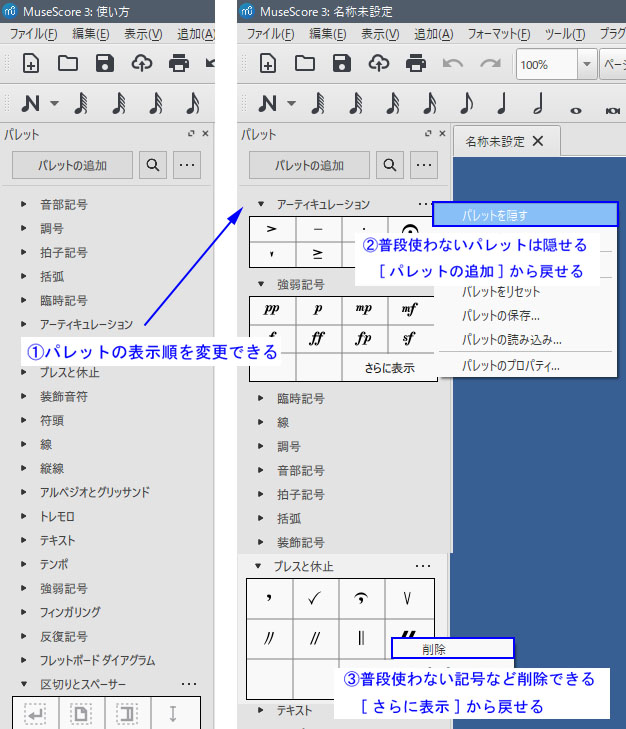Choose 削除 in palette cell context menu
The height and width of the screenshot is (729, 626).
pyautogui.click(x=453, y=649)
